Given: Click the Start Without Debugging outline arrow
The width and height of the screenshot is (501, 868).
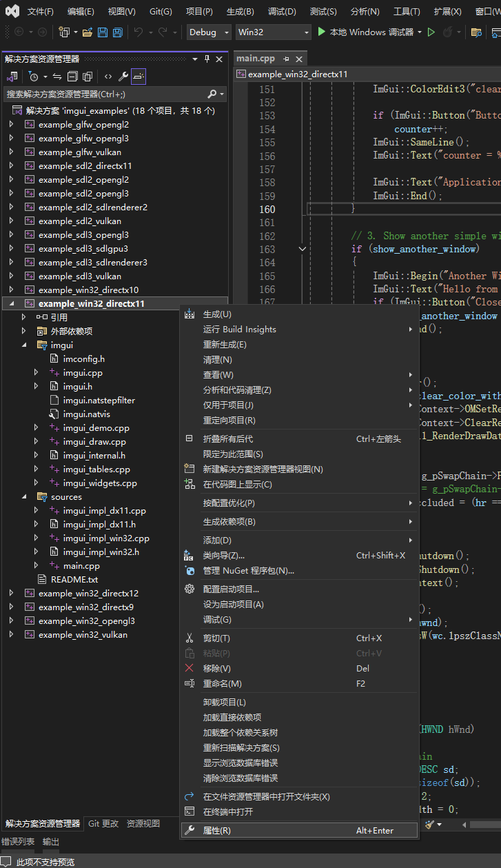Looking at the screenshot, I should 431,32.
